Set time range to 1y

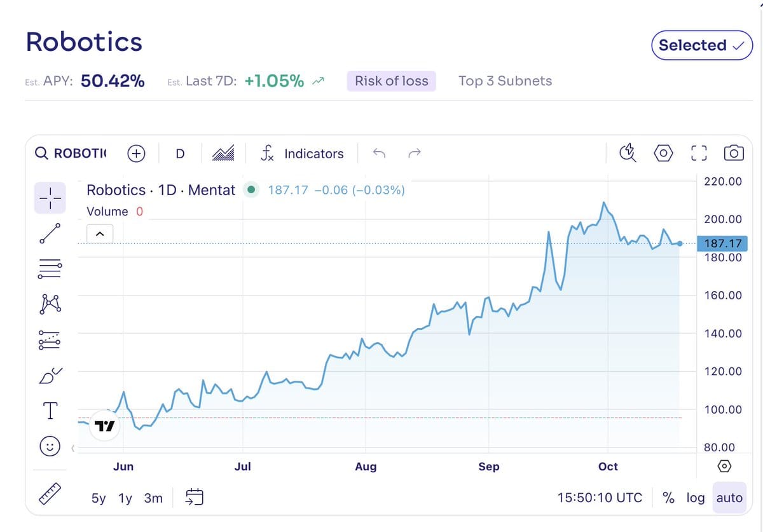click(x=125, y=498)
